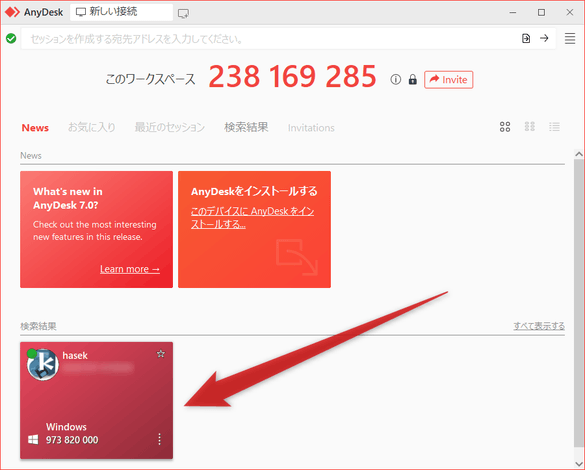Screen dimensions: 585x470
Task: Open the hamburger main menu
Action: click(570, 38)
